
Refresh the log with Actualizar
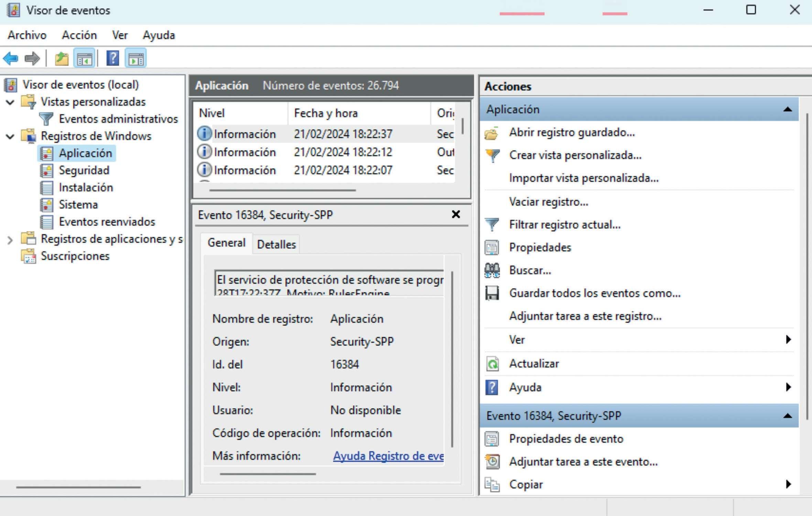534,364
